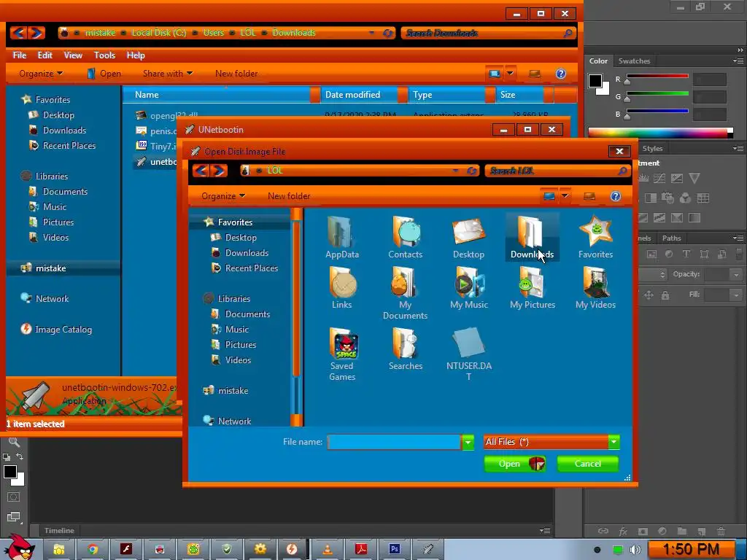
Task: Click Open in the Downloads Explorer toolbar
Action: click(x=104, y=74)
